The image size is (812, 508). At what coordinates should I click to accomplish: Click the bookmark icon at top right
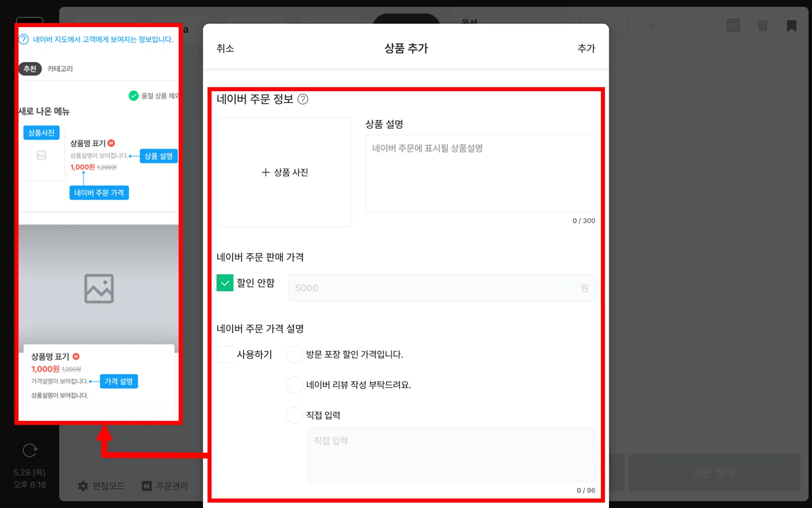coord(791,25)
